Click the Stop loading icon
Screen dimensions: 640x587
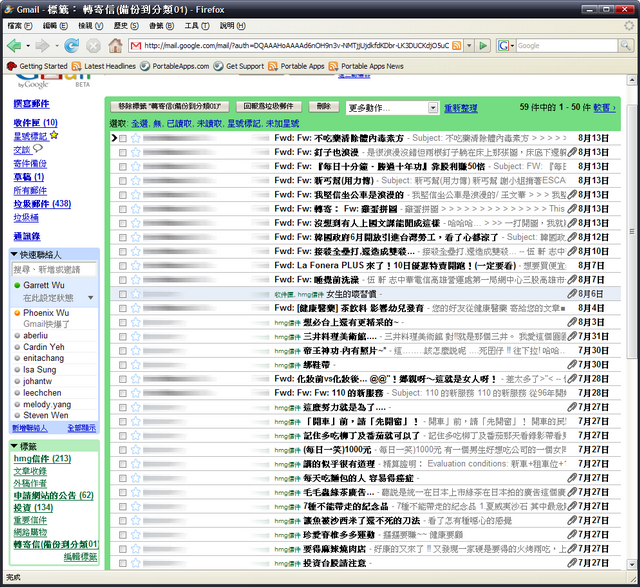pyautogui.click(x=93, y=46)
